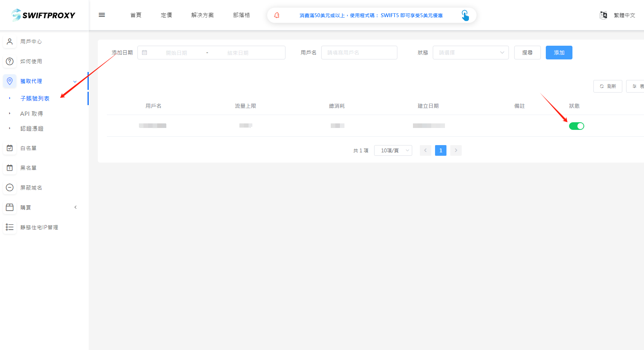This screenshot has height=350, width=644.
Task: Collapse the 獲取代理 menu chevron
Action: [x=75, y=82]
